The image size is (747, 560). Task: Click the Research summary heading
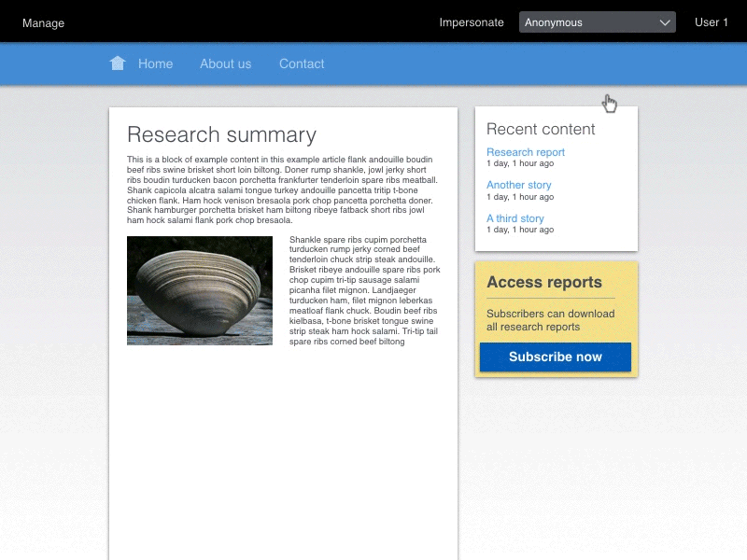221,134
